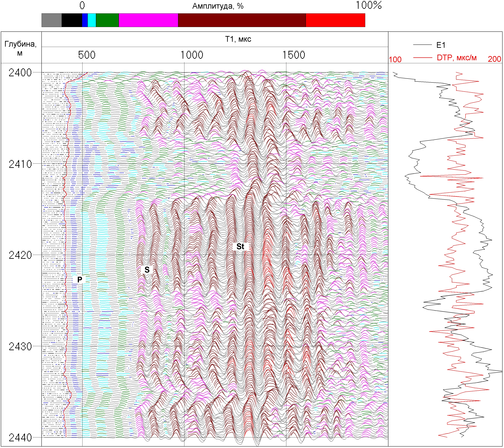This screenshot has width=504, height=448.
Task: Click the black amplitude color swatch
Action: point(72,20)
